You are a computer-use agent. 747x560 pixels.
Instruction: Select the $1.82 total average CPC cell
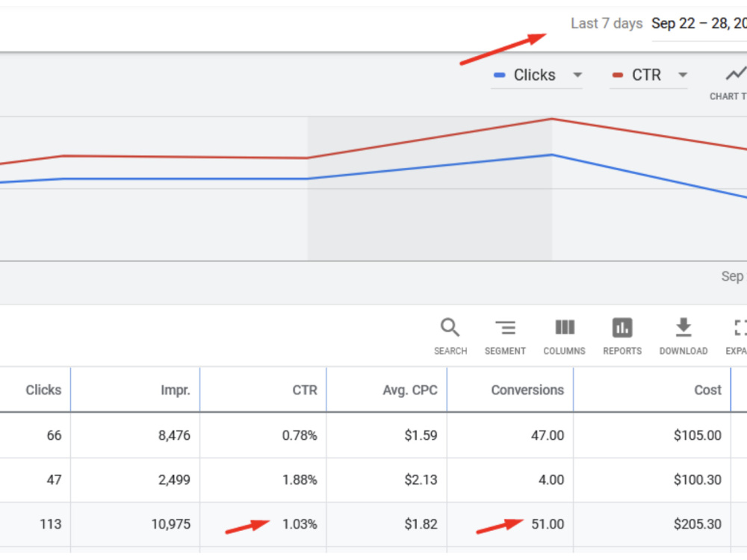(421, 524)
